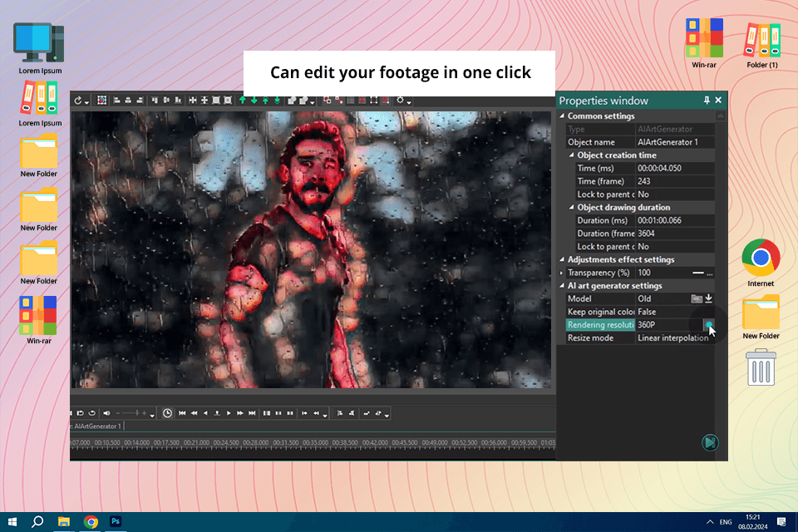Toggle Lock to parent under creation time
Image resolution: width=798 pixels, height=532 pixels.
675,195
